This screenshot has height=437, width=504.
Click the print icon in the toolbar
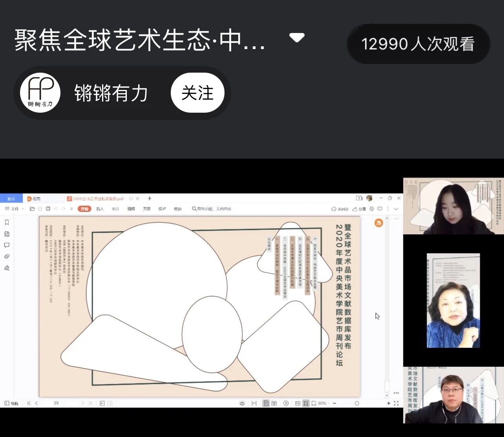click(x=48, y=209)
